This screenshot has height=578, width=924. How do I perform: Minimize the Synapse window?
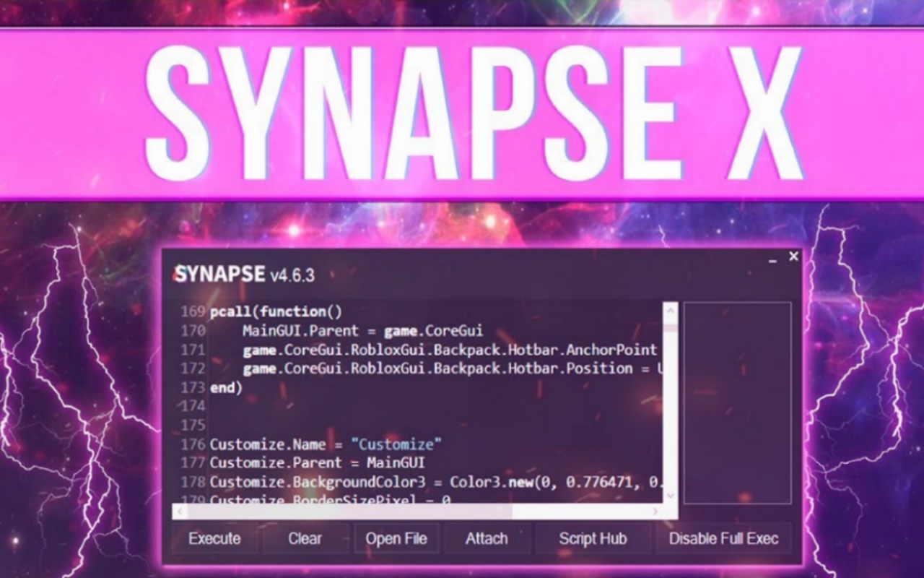click(773, 259)
